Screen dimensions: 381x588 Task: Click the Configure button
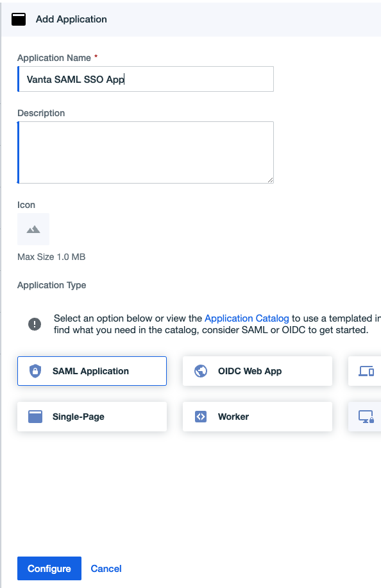pos(49,569)
